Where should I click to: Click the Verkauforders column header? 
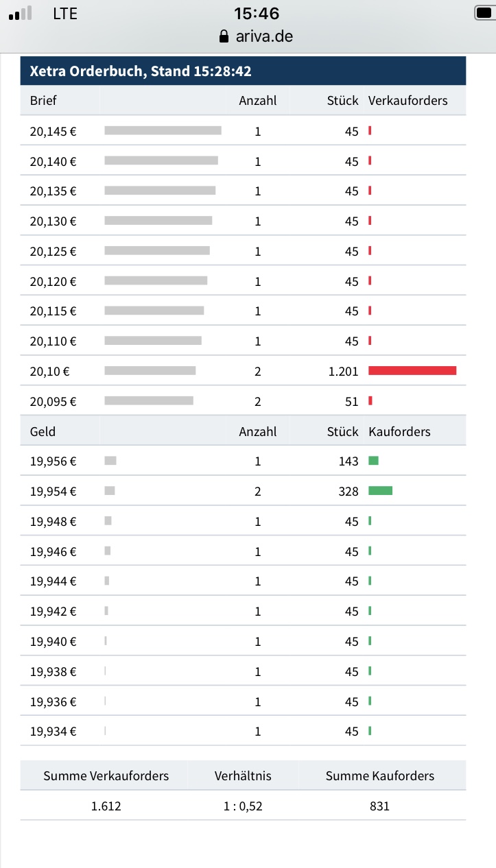click(408, 101)
